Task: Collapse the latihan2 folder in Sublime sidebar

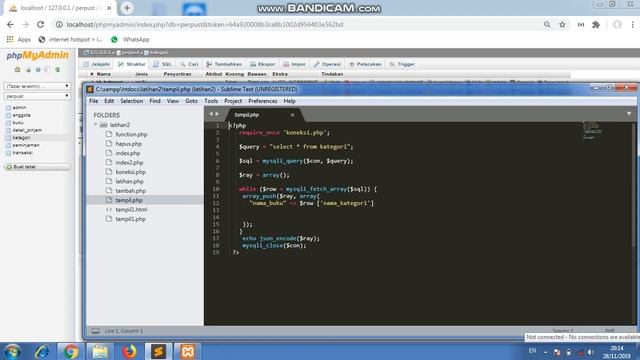Action: point(96,124)
